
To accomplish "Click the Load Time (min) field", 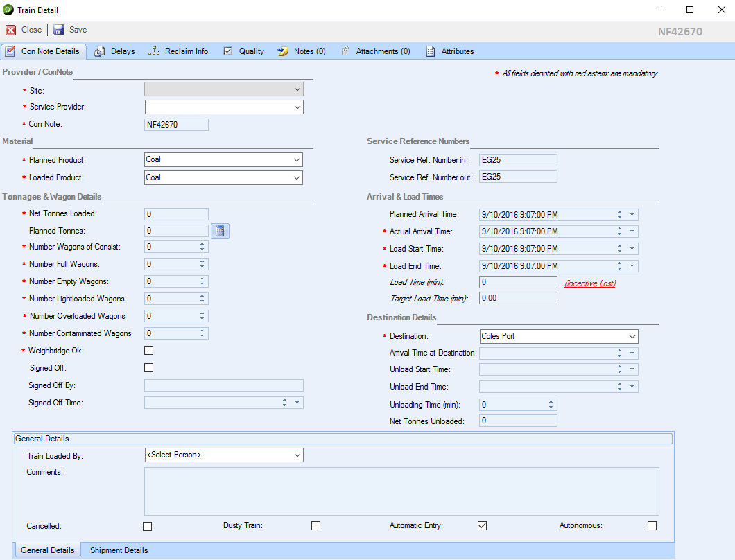I will pyautogui.click(x=518, y=282).
